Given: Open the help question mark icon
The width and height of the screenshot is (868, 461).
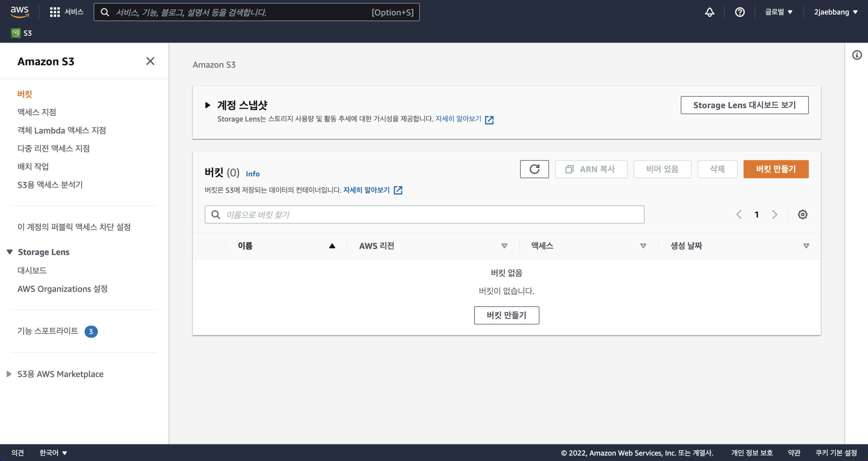Looking at the screenshot, I should pyautogui.click(x=740, y=12).
